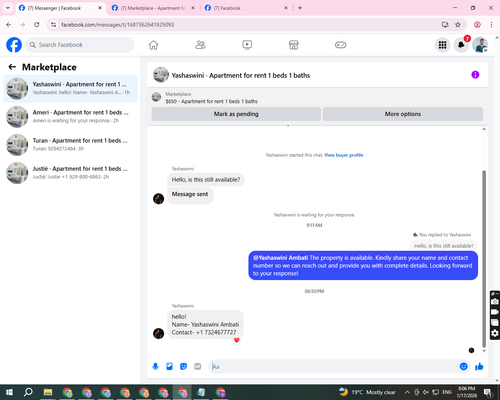Open Windows taskbar search
The width and height of the screenshot is (500, 400).
pyautogui.click(x=28, y=392)
